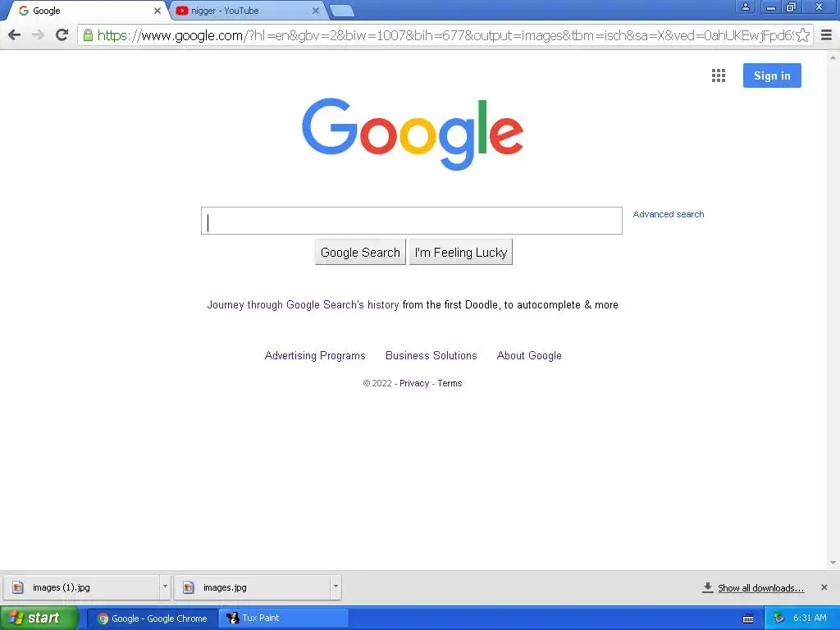This screenshot has width=840, height=630.
Task: Open the images.jpg download
Action: pyautogui.click(x=253, y=587)
